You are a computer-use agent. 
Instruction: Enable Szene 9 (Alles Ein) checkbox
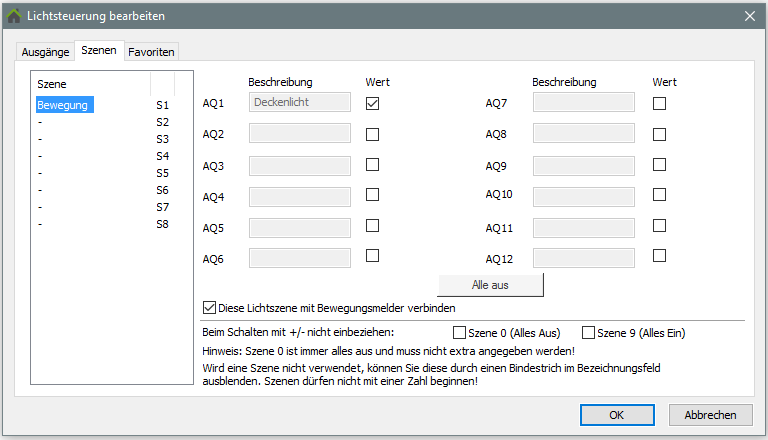click(x=588, y=333)
